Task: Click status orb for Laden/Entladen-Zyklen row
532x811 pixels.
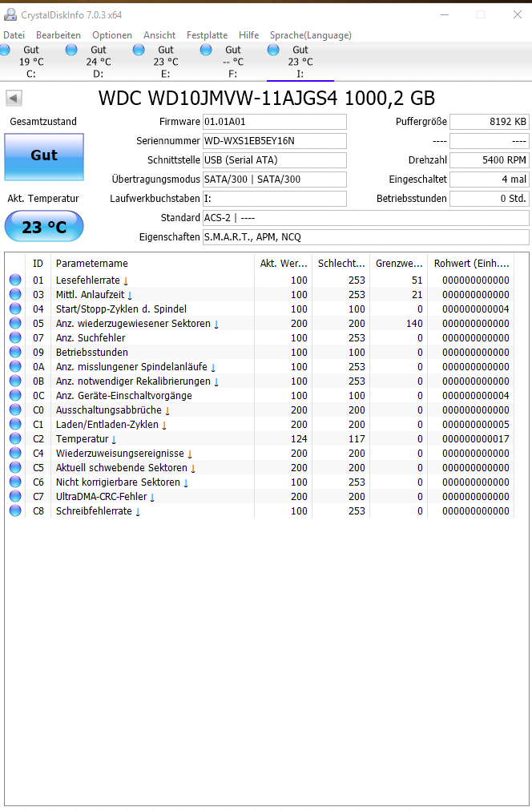Action: coord(15,424)
